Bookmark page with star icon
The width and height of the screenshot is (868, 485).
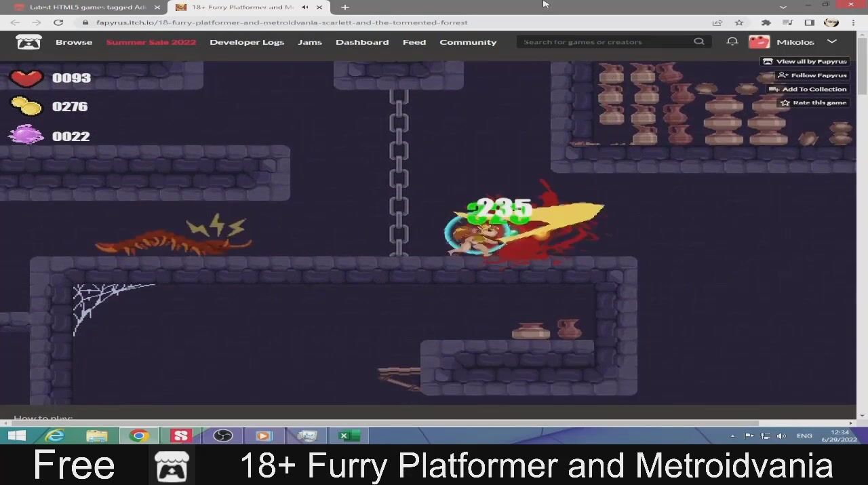click(739, 22)
